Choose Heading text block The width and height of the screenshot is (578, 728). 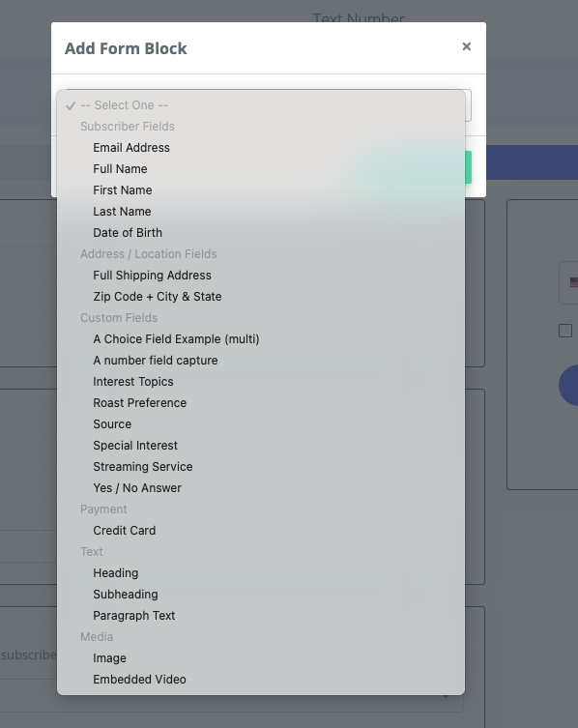tap(261, 573)
